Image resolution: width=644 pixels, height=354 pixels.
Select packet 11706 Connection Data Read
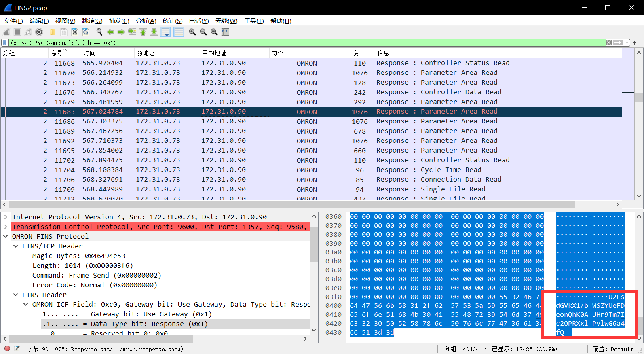click(x=311, y=180)
